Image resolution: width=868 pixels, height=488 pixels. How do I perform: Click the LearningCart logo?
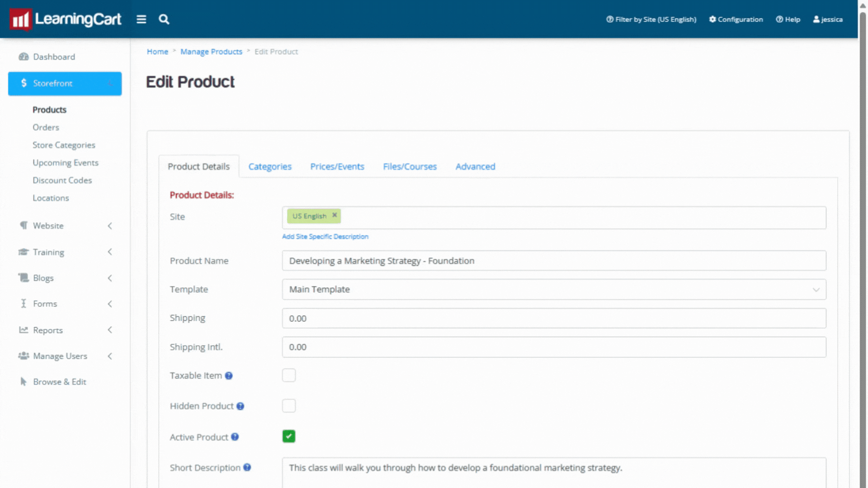click(66, 19)
